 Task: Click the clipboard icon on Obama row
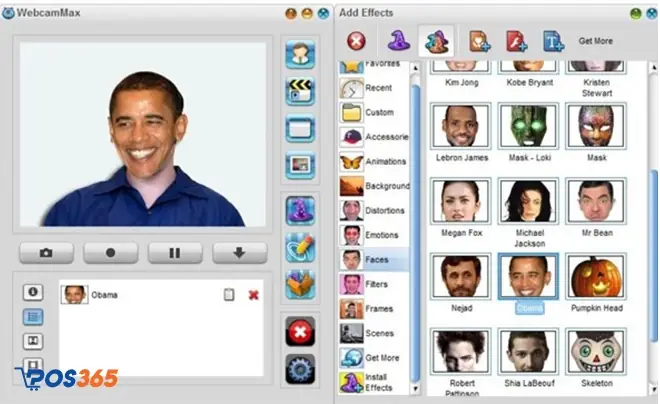229,295
